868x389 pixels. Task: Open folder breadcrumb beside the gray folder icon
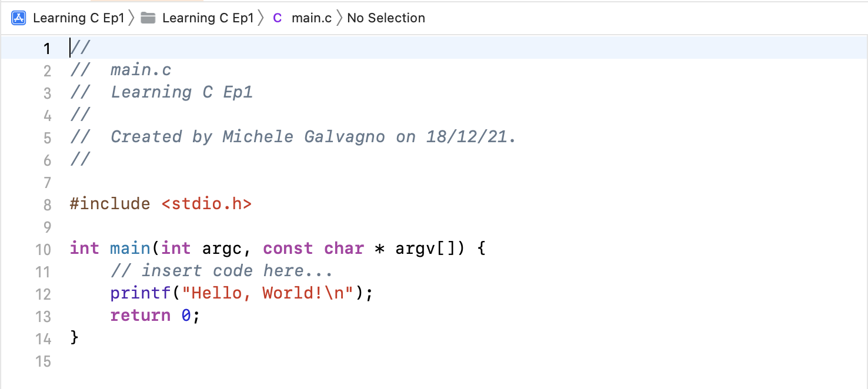coord(208,18)
